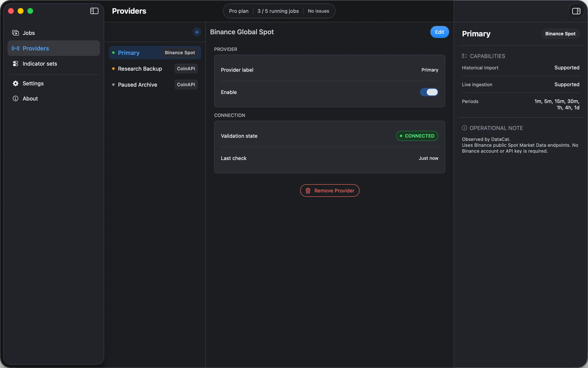Click the Validation state label
588x368 pixels.
click(x=239, y=136)
